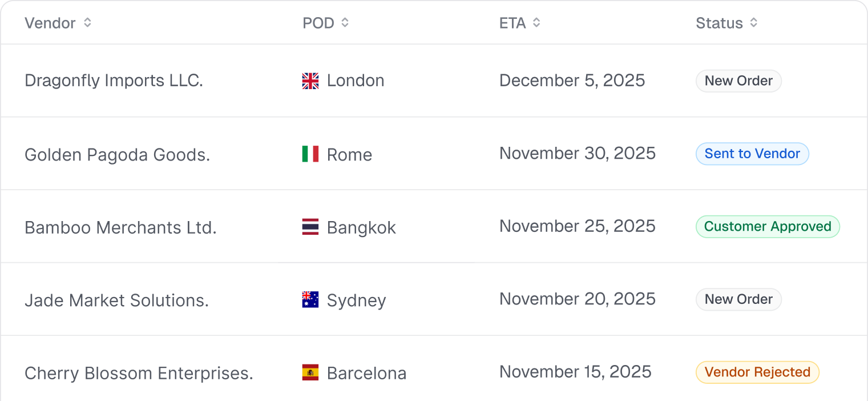Click the Sent to Vendor status badge
Image resolution: width=868 pixels, height=401 pixels.
(x=752, y=154)
